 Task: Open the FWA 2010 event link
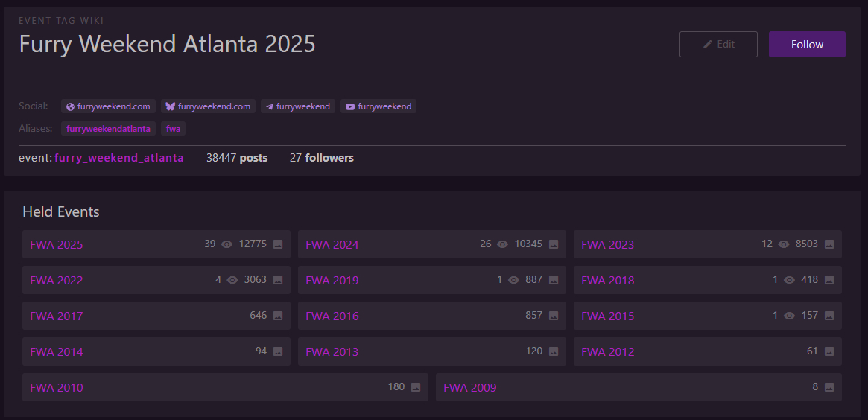pos(57,388)
